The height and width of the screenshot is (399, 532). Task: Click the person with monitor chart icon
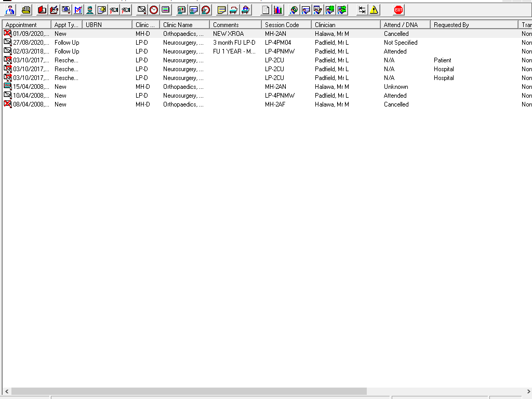point(181,10)
